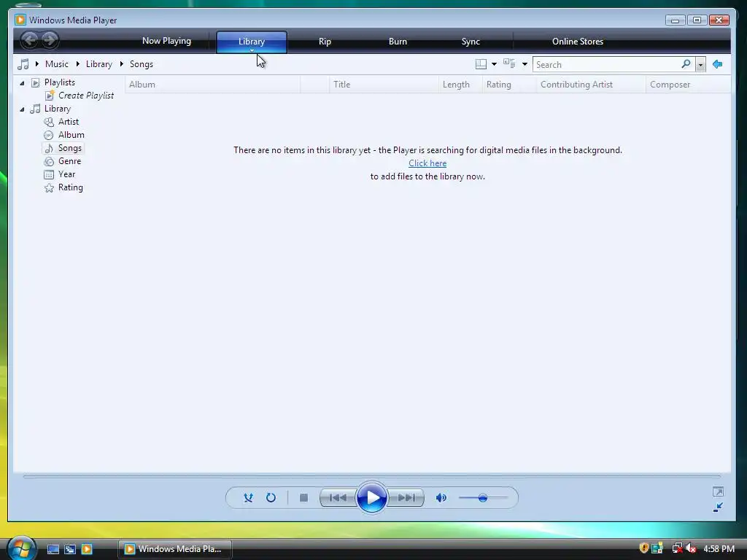Toggle shuffle playback
Viewport: 747px width, 560px height.
click(x=248, y=497)
